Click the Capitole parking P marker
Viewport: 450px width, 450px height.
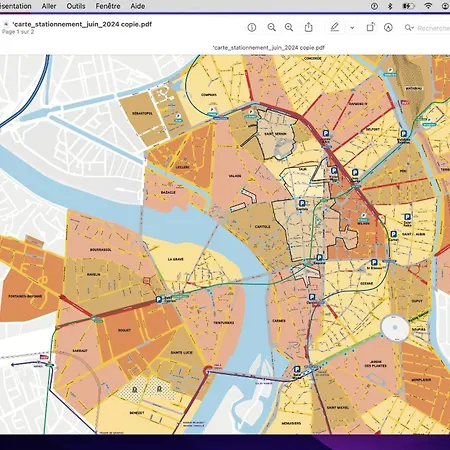coord(302,203)
